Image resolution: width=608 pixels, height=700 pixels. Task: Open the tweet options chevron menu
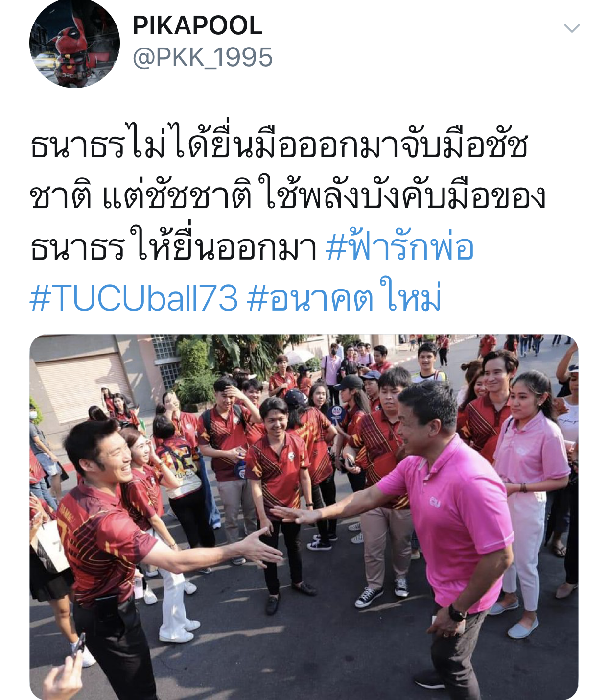[x=571, y=28]
